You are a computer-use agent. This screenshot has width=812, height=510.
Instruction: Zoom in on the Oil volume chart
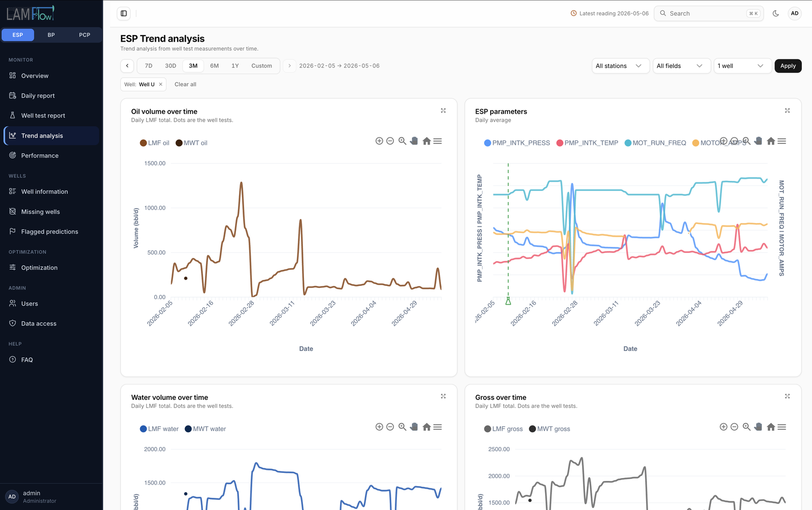(x=379, y=141)
